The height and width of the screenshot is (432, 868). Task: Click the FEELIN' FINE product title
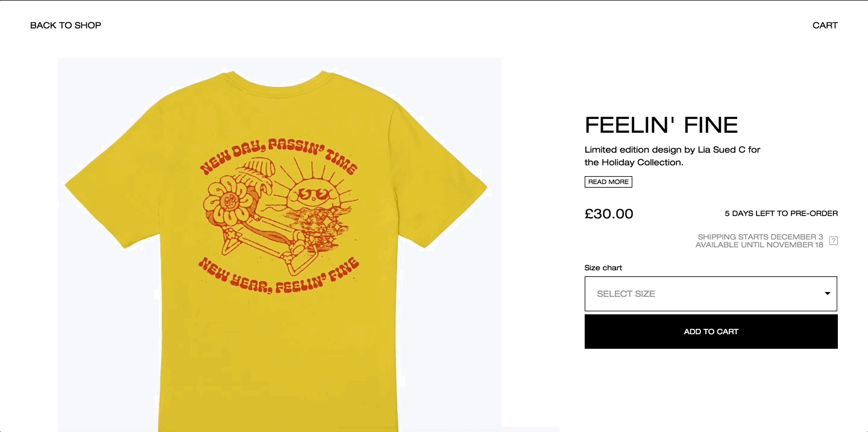click(661, 125)
